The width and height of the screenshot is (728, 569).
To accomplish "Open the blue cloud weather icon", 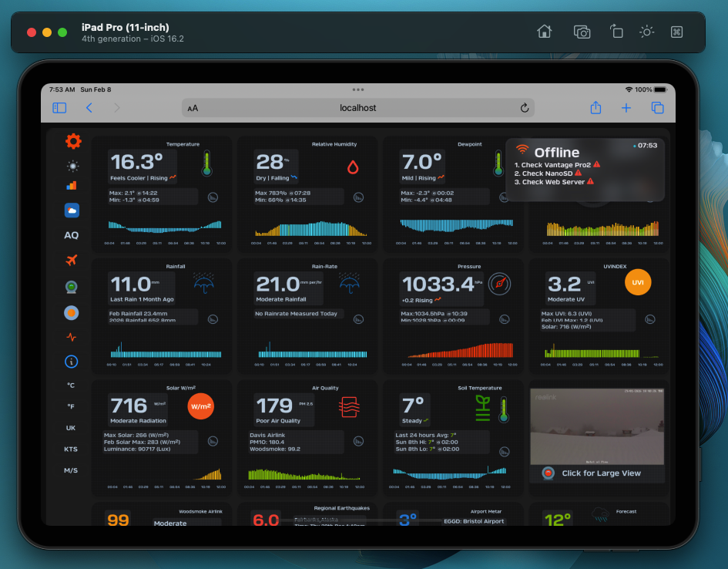I will [x=72, y=210].
